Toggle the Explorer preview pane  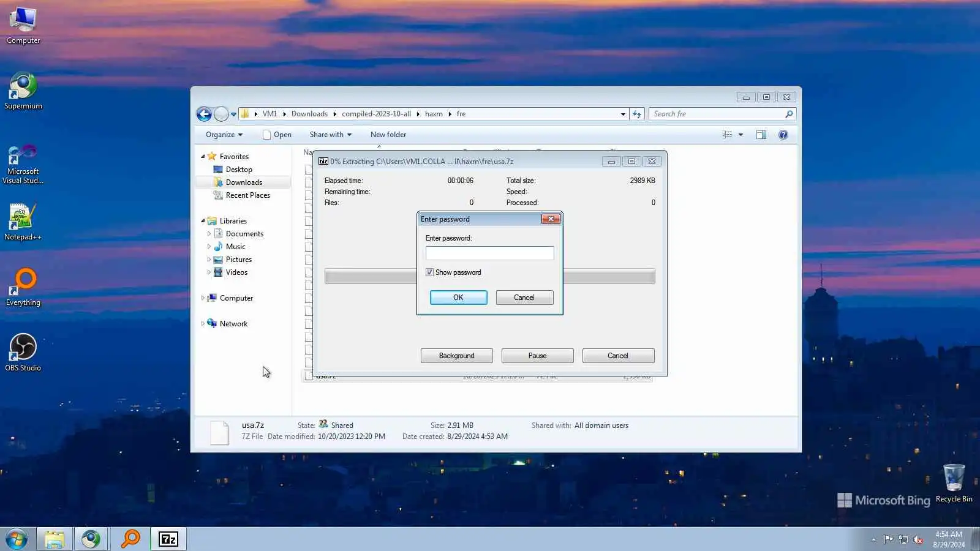pyautogui.click(x=761, y=135)
